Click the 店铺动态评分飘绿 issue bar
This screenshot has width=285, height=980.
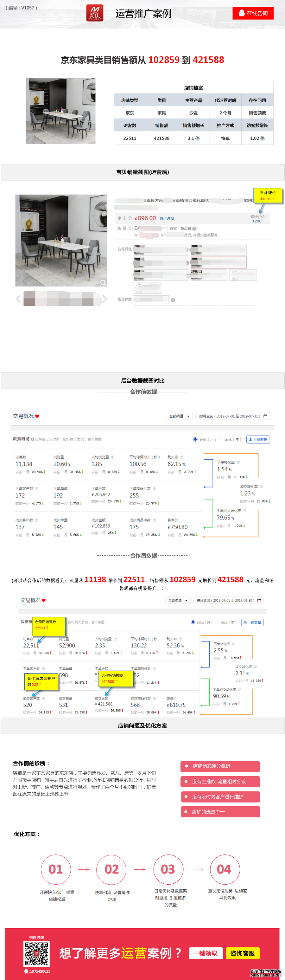220,766
